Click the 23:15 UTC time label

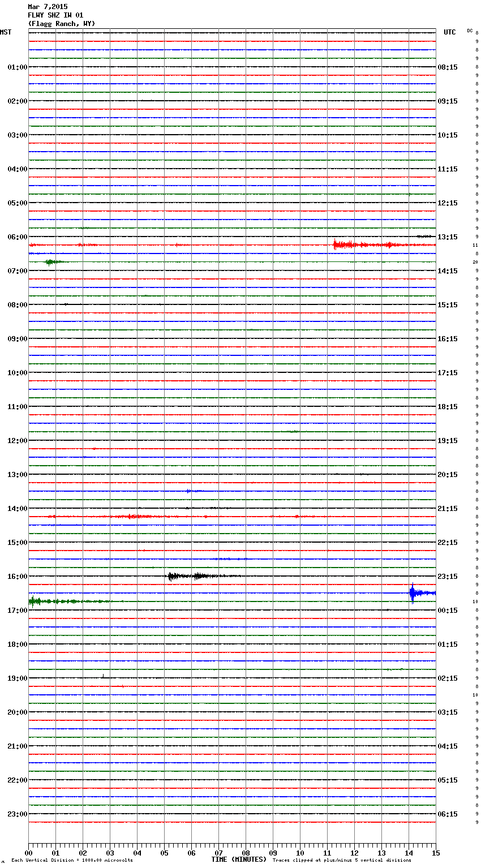click(x=448, y=577)
